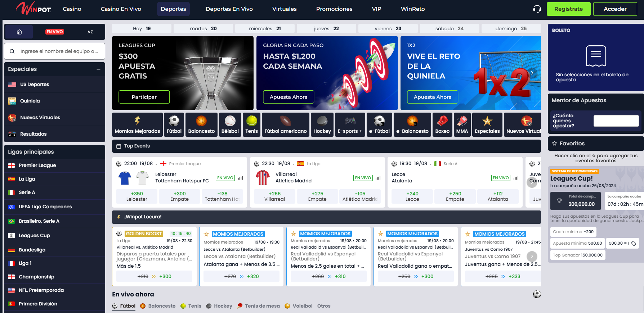The image size is (644, 313).
Task: Click Participar on Leagues Cup banner
Action: tap(144, 97)
